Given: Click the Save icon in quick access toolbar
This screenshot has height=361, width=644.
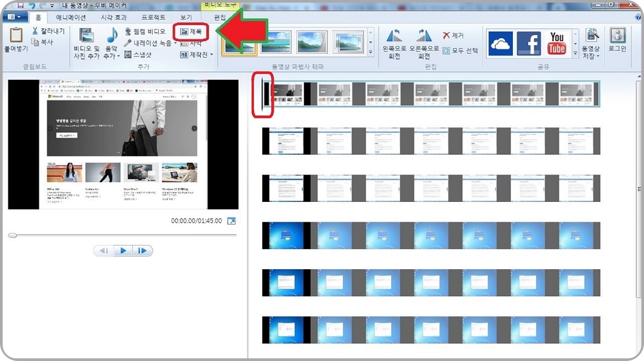Looking at the screenshot, I should tap(20, 5).
